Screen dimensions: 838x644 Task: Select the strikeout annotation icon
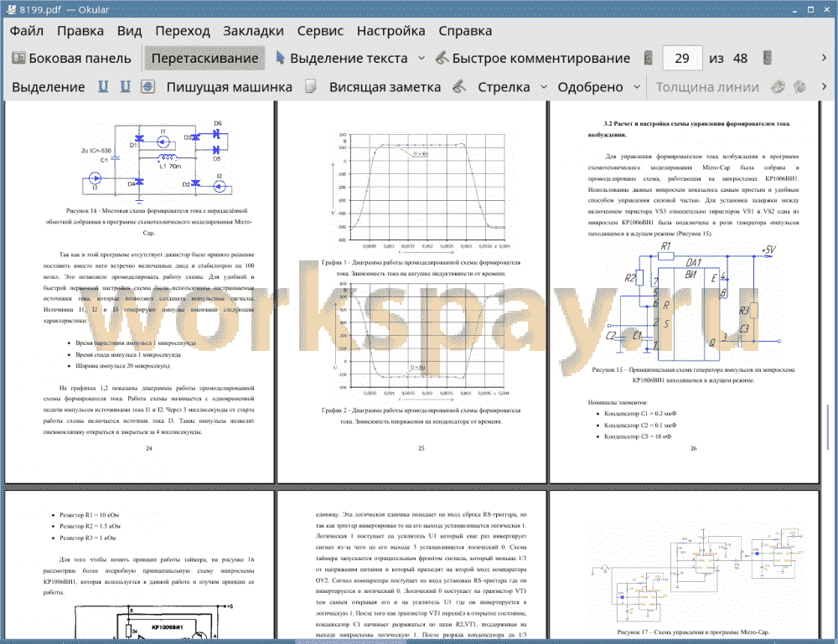147,86
